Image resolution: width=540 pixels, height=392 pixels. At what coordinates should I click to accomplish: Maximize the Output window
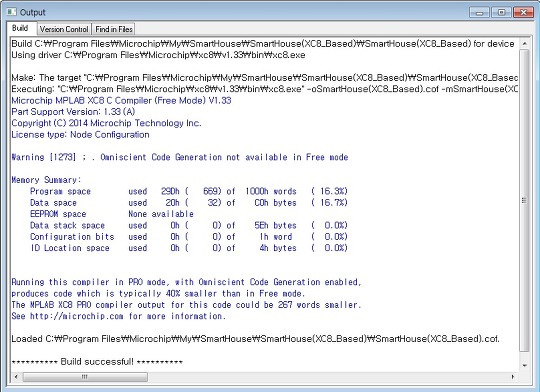point(501,12)
